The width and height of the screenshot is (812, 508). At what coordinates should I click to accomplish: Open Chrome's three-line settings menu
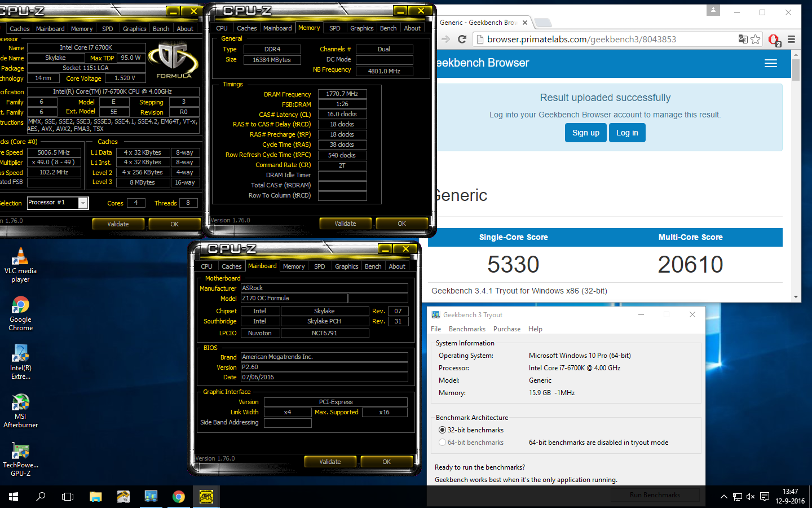[x=791, y=39]
